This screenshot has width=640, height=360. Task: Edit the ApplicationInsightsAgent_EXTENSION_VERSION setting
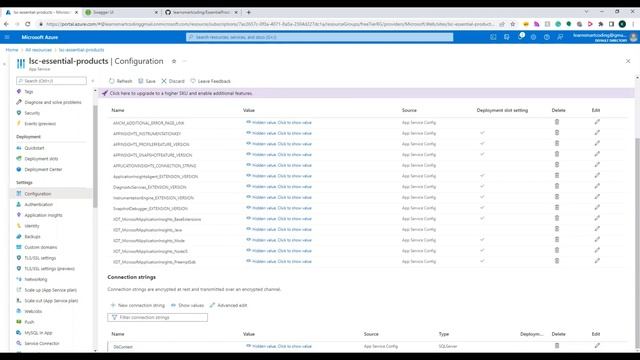click(x=597, y=175)
